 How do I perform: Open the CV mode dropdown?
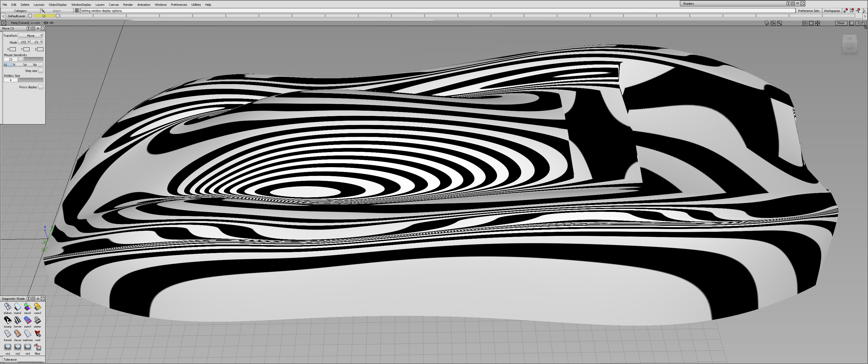pyautogui.click(x=37, y=42)
